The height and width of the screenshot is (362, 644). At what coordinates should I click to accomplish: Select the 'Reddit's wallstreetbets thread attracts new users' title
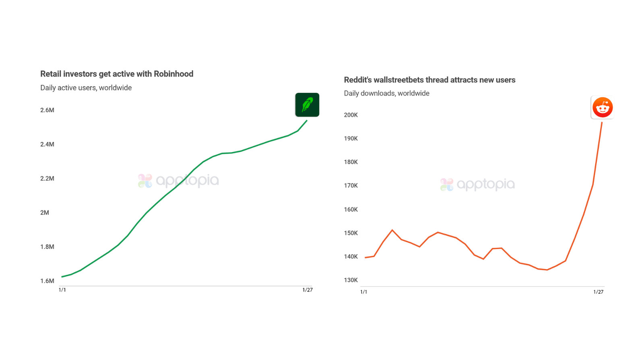429,80
